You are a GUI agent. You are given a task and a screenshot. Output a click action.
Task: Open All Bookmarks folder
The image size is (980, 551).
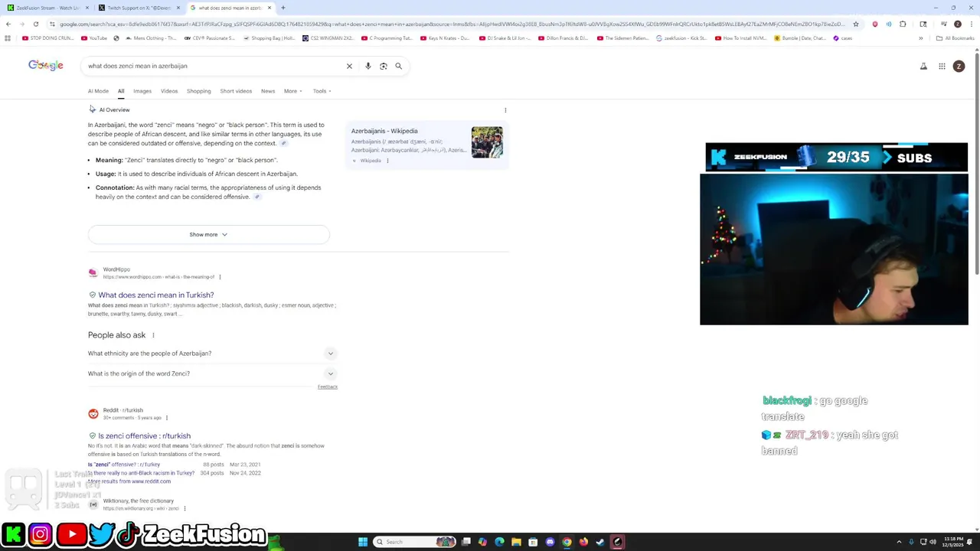955,38
